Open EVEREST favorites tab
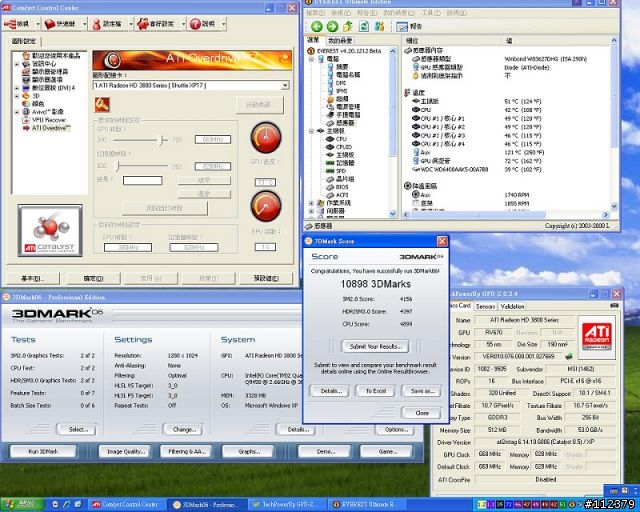 tap(340, 40)
